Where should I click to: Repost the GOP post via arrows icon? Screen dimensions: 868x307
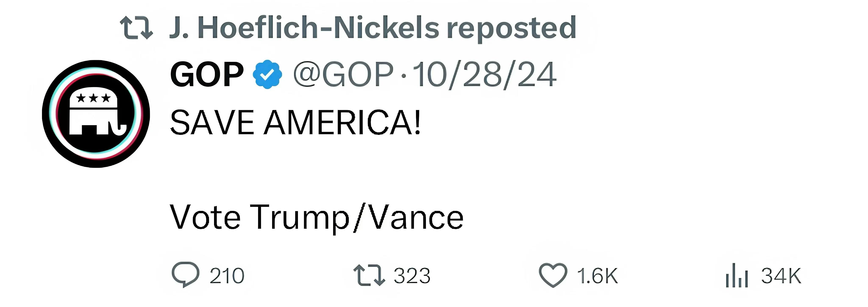point(369,275)
